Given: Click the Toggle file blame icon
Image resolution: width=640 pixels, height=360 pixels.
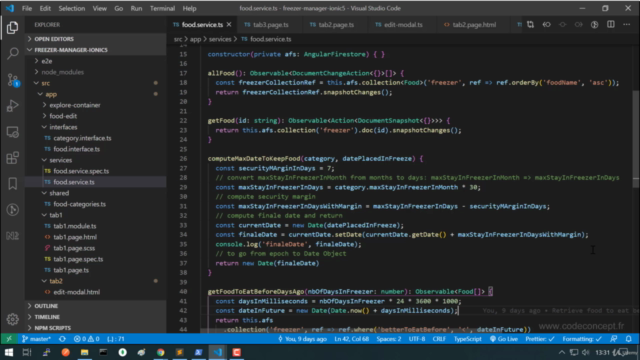Looking at the screenshot, I should (594, 24).
